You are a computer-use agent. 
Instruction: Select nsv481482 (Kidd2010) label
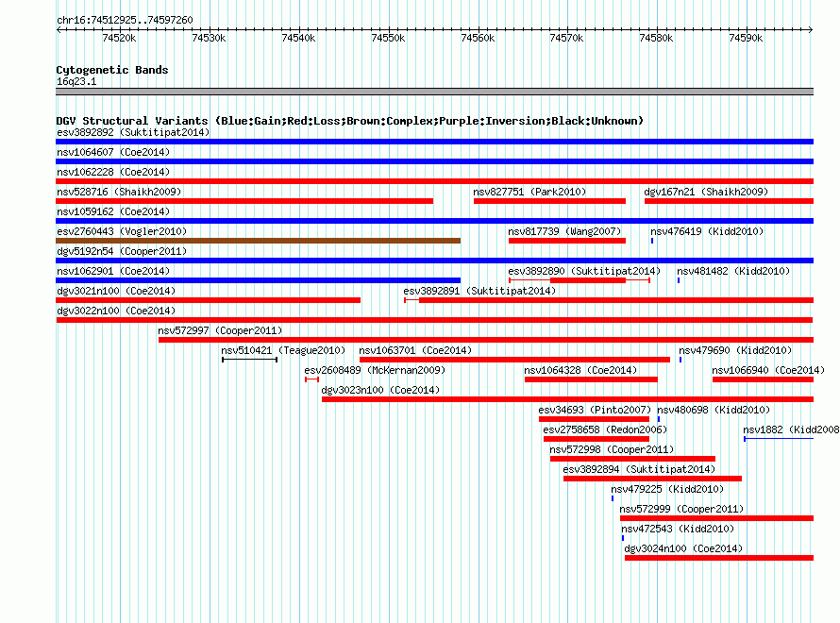(733, 271)
